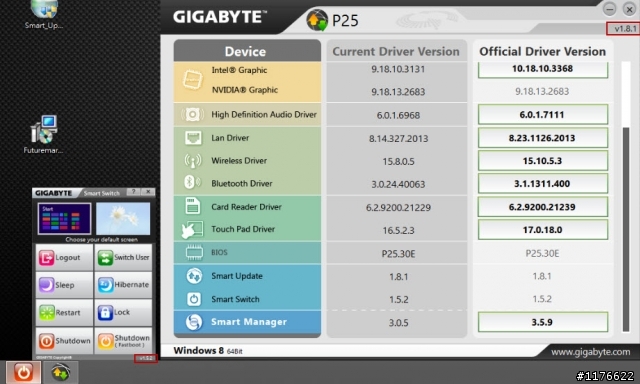
Task: Click current version 9.18.10.3131
Action: [398, 69]
